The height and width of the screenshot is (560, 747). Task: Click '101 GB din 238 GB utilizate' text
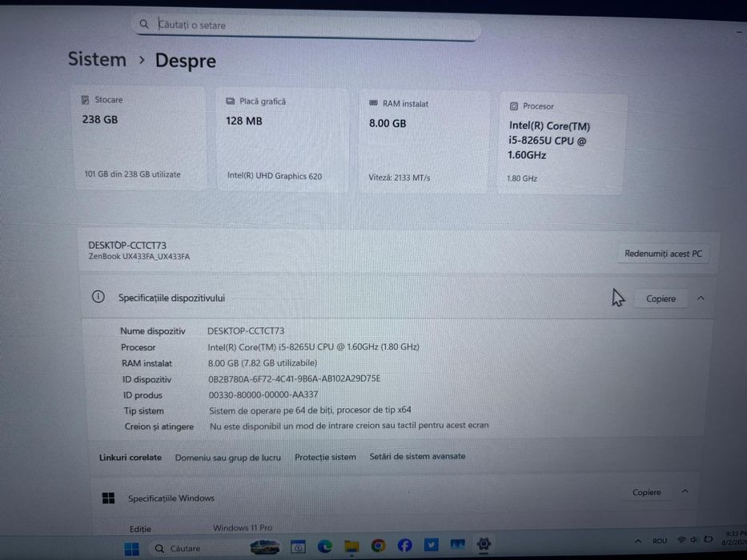(x=132, y=174)
